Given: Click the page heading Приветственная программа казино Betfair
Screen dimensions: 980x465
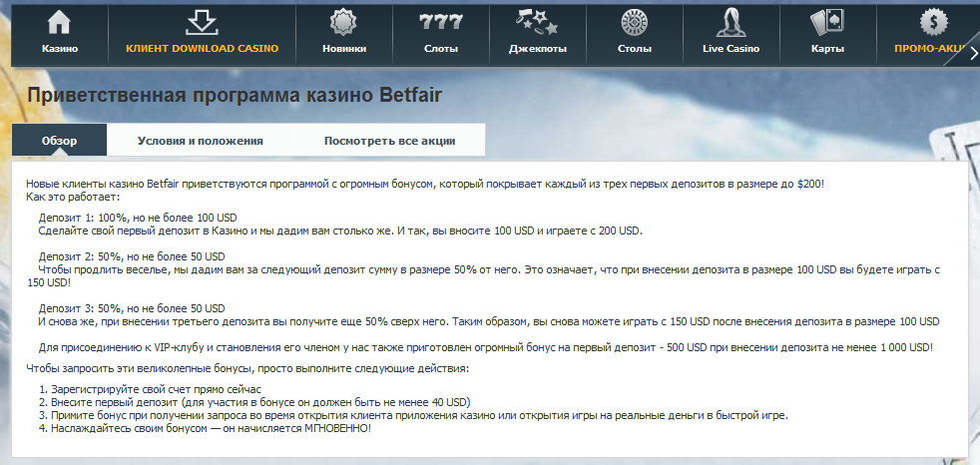Looking at the screenshot, I should (x=235, y=96).
